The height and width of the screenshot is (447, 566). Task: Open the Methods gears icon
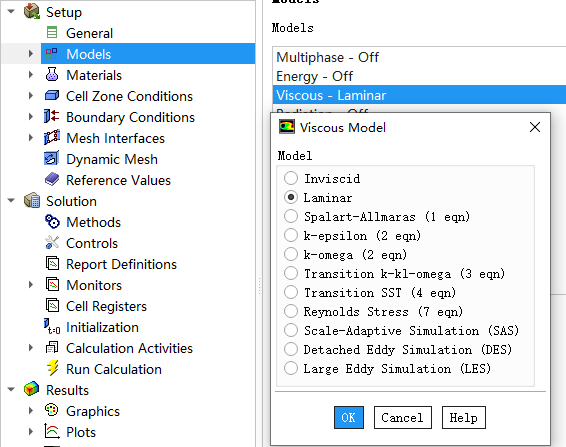point(52,222)
